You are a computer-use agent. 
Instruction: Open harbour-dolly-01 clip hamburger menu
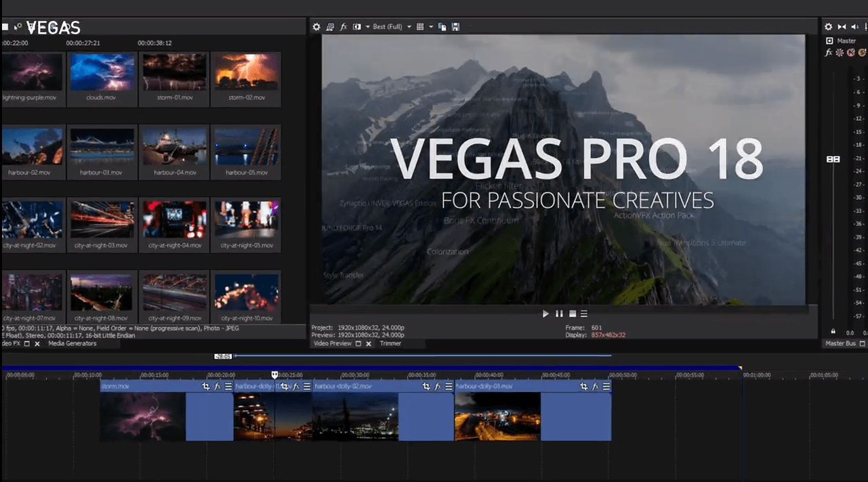(307, 387)
